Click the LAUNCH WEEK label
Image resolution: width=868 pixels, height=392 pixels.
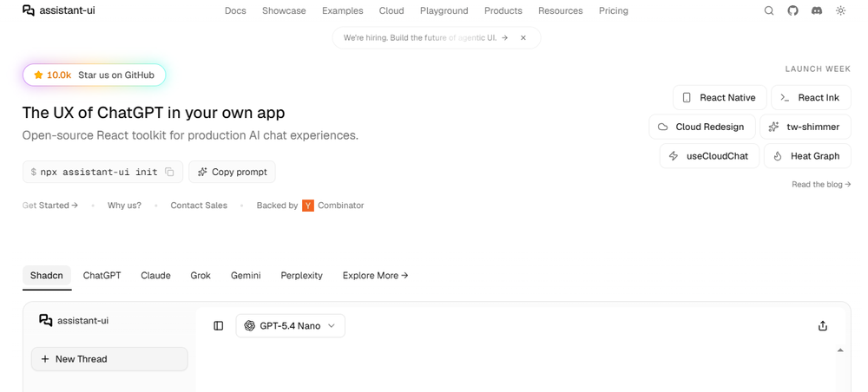click(818, 69)
